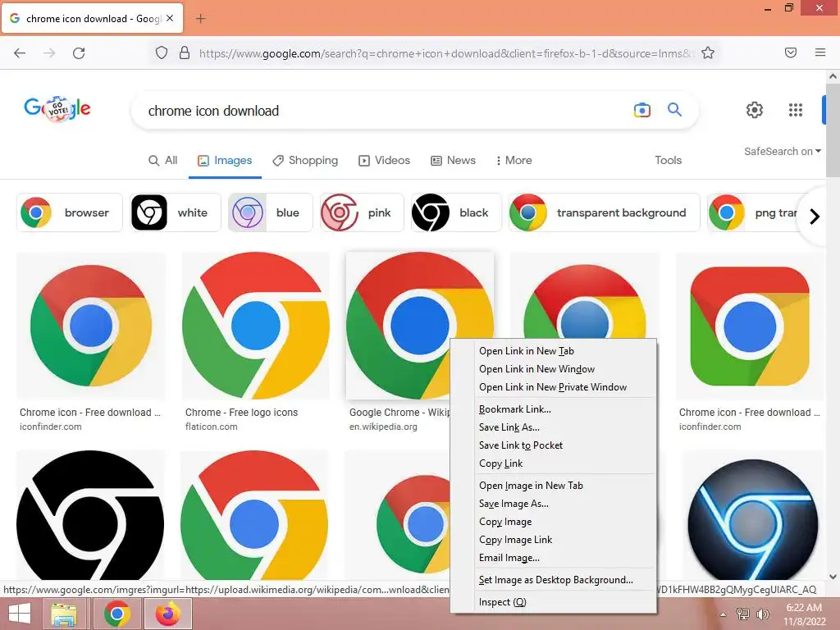Reload the current page
Screen dimensions: 840x630
coord(79,53)
